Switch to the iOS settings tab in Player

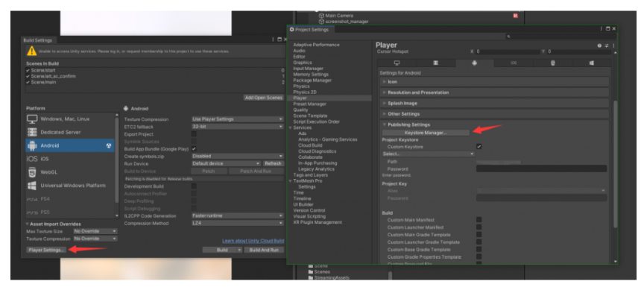tap(514, 63)
